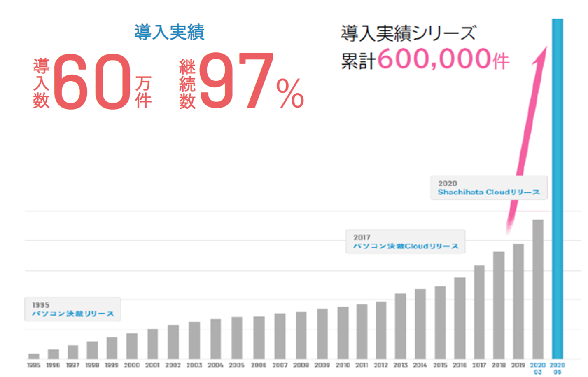Click the pink 600,000 figure

point(434,59)
